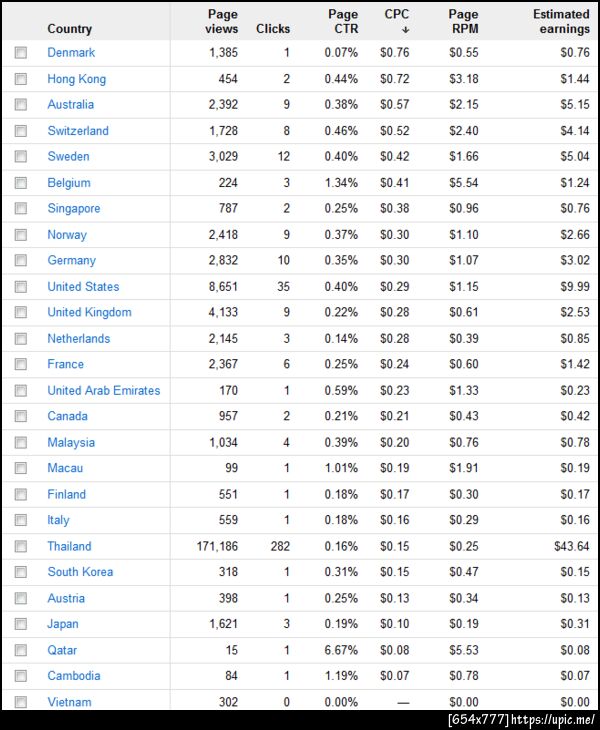Open the South Korea report link
The image size is (600, 730).
pyautogui.click(x=80, y=572)
